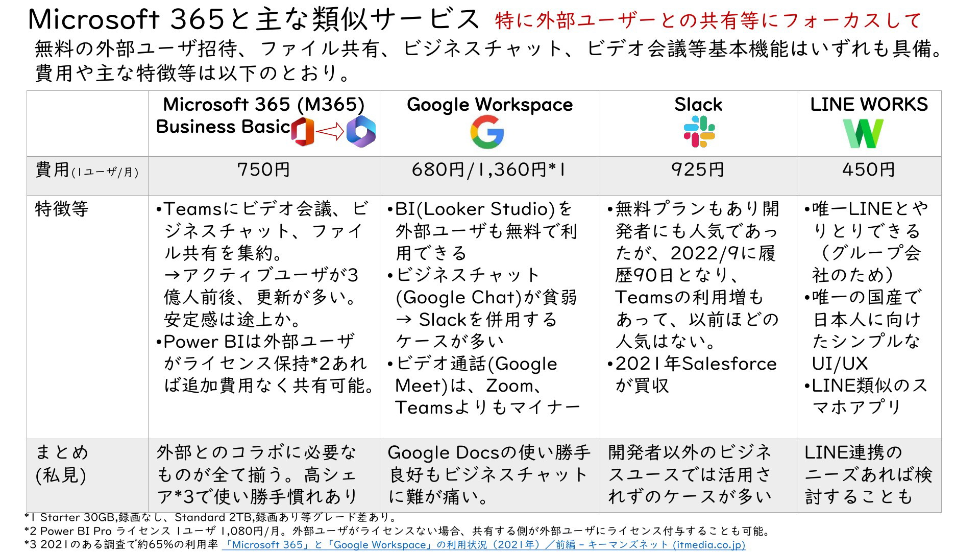Open the itmedia Keyman's Net survey link

click(484, 545)
